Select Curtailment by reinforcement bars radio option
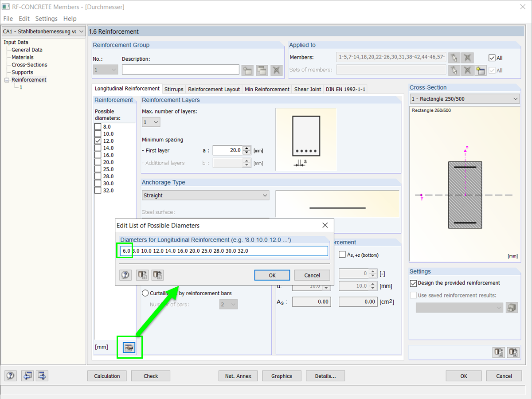The image size is (532, 399). point(145,293)
